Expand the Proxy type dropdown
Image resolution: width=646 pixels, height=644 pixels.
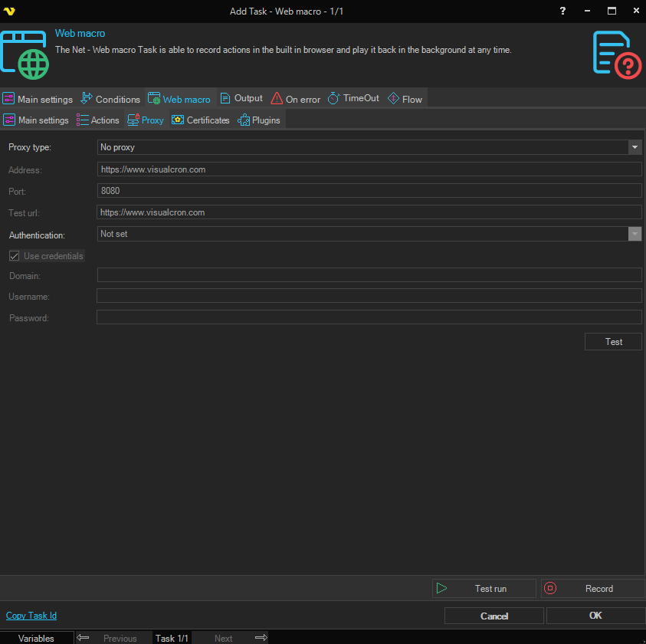coord(635,147)
